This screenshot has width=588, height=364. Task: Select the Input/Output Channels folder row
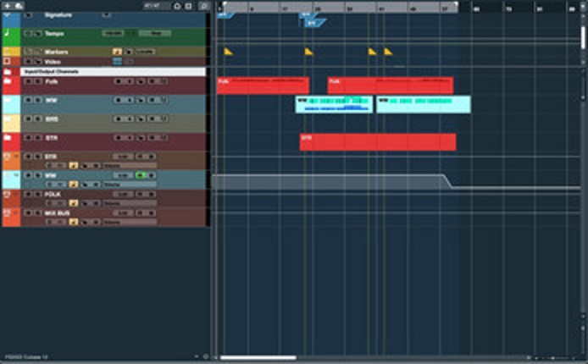(113, 71)
